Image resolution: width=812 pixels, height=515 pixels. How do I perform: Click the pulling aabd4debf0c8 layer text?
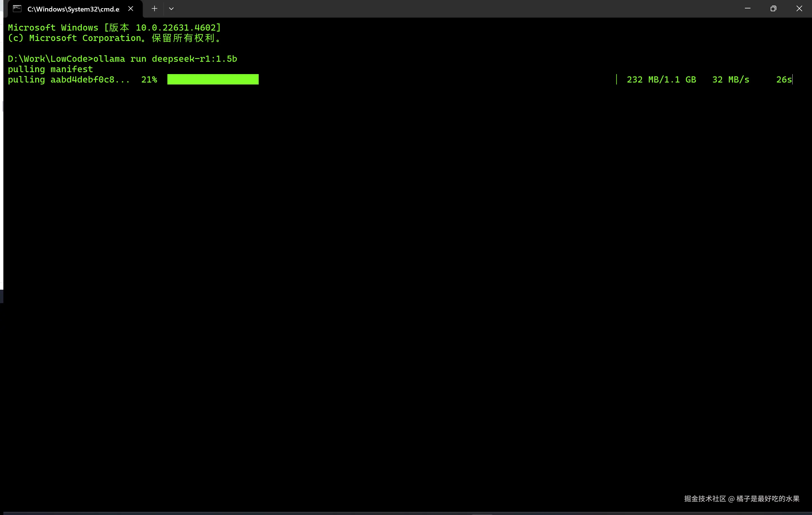click(x=69, y=79)
